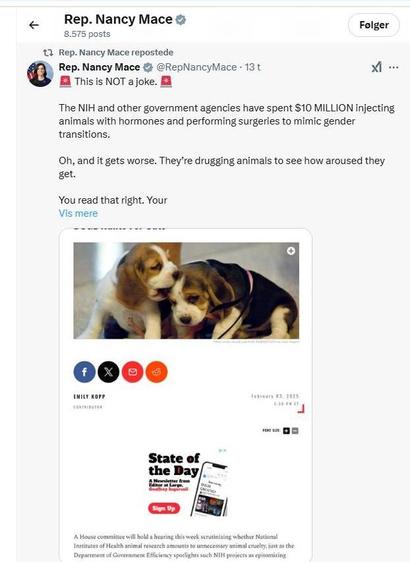Viewport: 410px width, 562px height.
Task: Click the verified badge beside the header name
Action: click(x=181, y=20)
